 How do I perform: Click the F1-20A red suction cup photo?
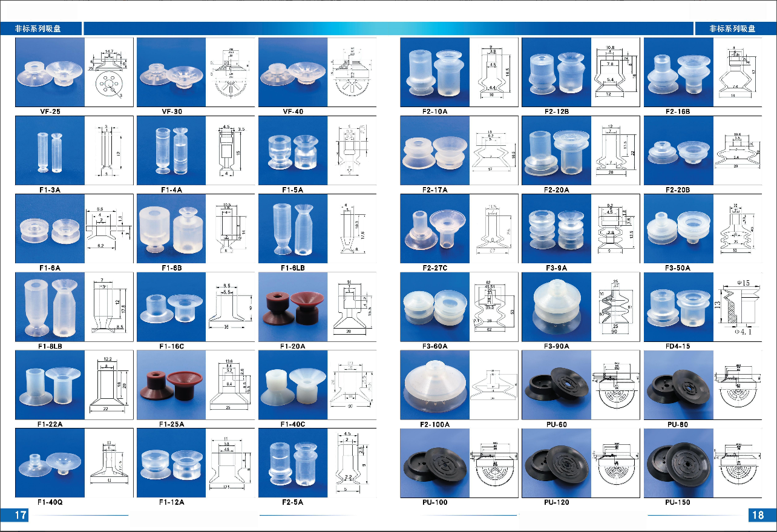pos(293,307)
